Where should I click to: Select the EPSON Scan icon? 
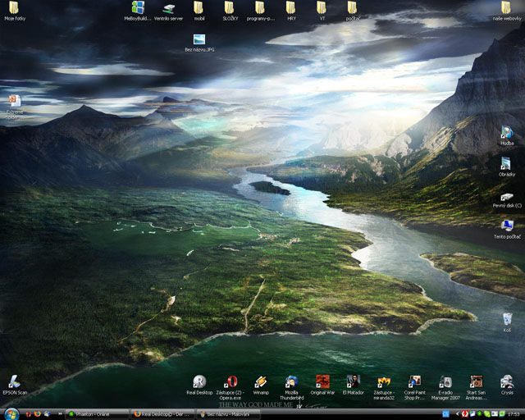(x=15, y=381)
